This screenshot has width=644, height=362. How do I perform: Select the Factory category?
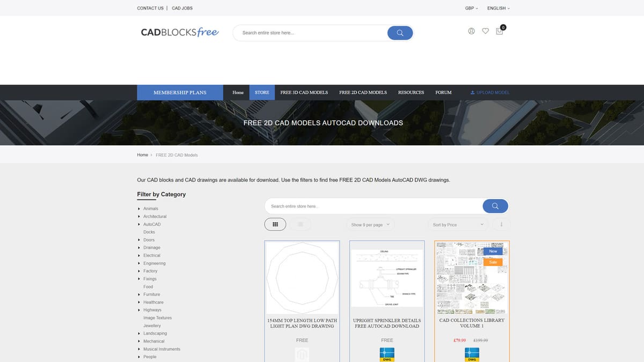pyautogui.click(x=150, y=271)
